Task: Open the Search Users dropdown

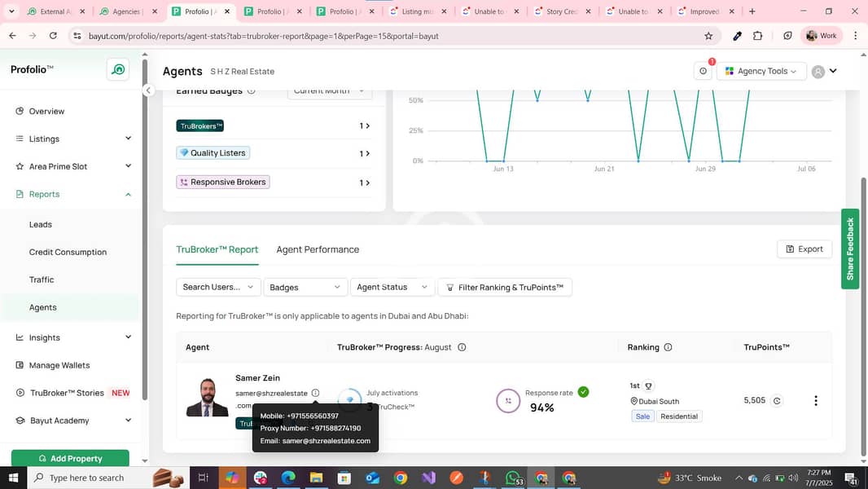Action: coord(218,287)
